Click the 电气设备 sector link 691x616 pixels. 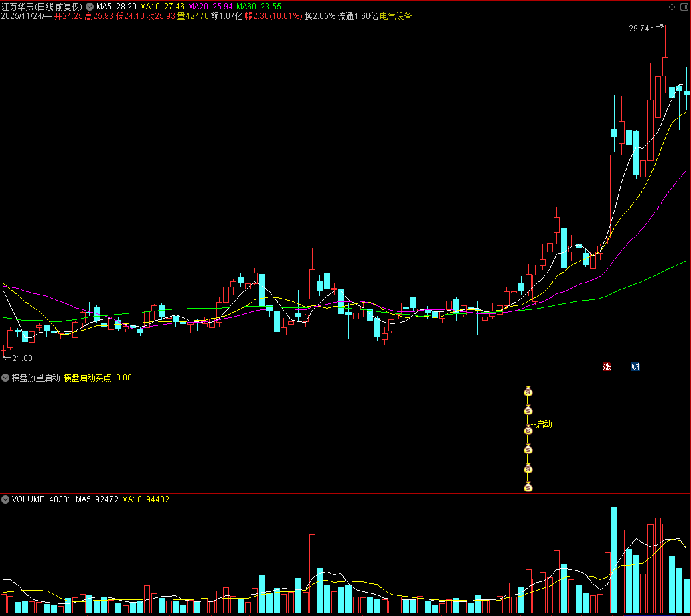click(x=396, y=16)
